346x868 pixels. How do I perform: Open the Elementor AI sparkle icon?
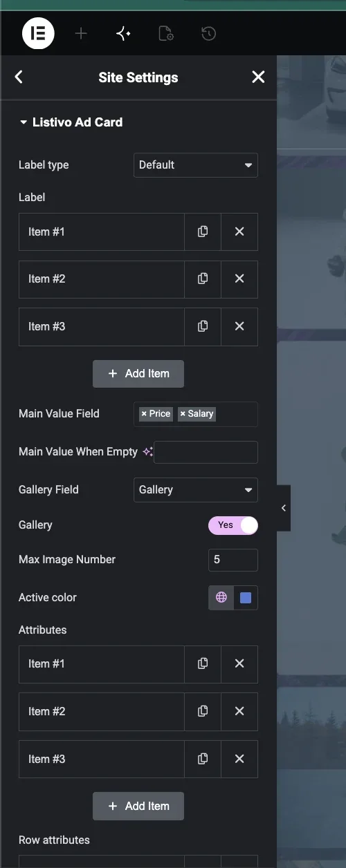[123, 33]
